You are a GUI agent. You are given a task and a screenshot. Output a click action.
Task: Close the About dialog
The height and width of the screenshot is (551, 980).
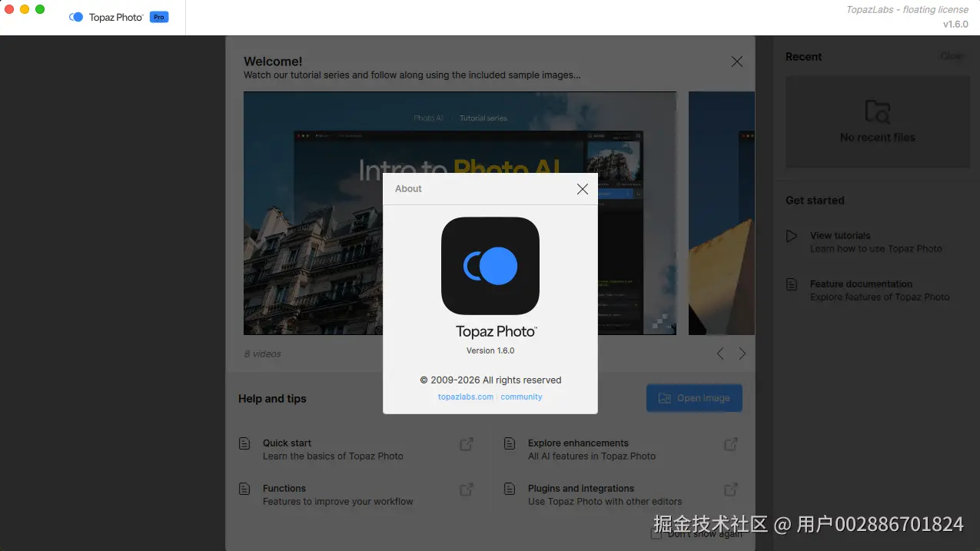pos(583,189)
